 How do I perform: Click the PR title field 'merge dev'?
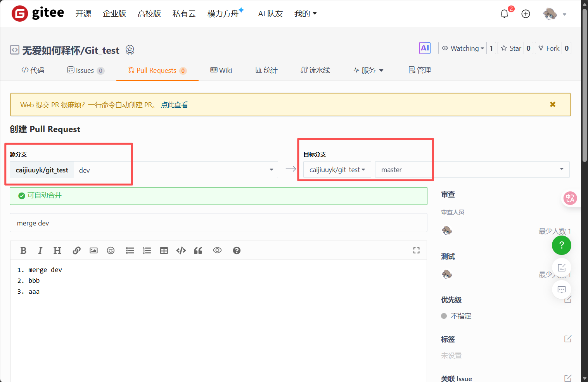[218, 223]
